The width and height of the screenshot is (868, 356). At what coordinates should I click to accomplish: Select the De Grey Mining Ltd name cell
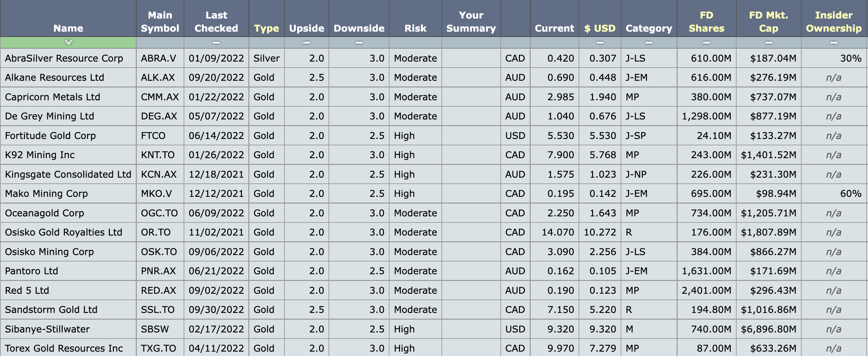click(68, 116)
